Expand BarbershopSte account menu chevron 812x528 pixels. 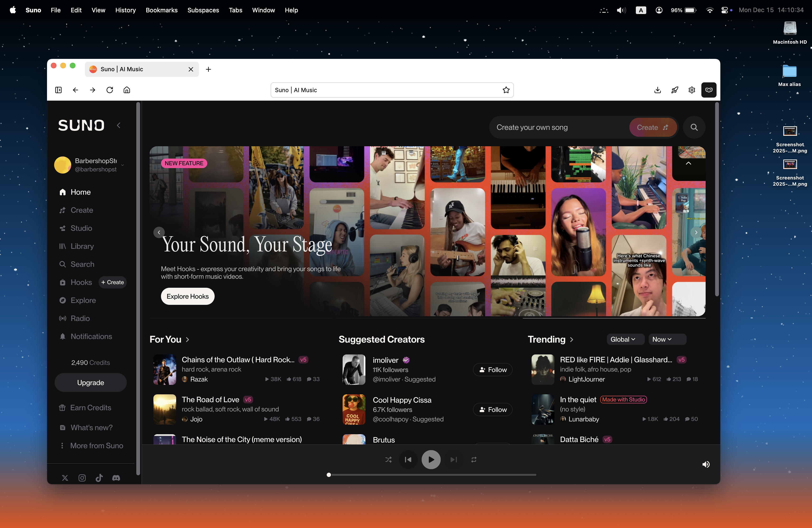click(123, 165)
